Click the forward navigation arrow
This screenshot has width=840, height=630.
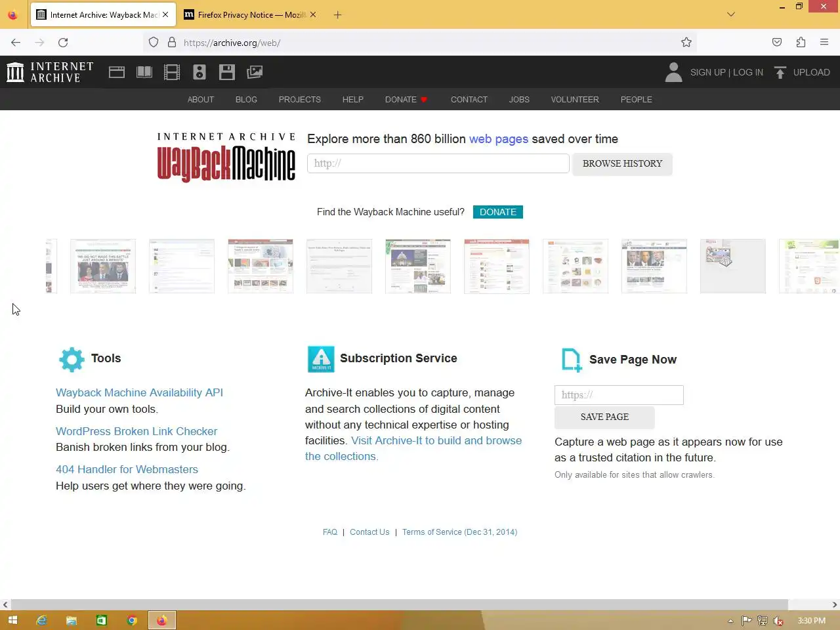pos(39,43)
